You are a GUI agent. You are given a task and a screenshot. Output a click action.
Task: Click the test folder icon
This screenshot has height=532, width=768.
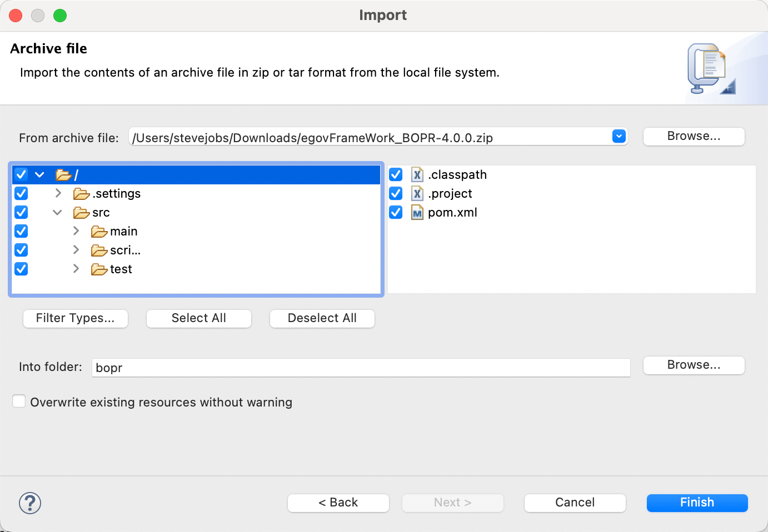click(99, 269)
